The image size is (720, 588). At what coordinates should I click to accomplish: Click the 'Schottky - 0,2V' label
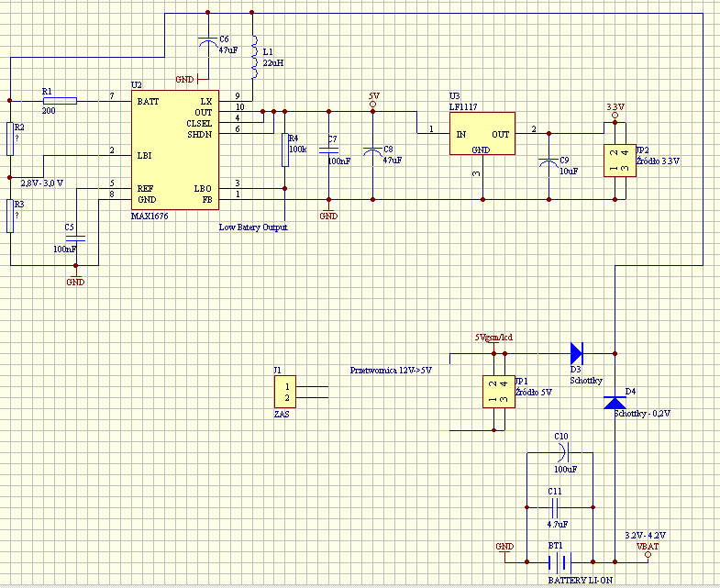pyautogui.click(x=642, y=414)
